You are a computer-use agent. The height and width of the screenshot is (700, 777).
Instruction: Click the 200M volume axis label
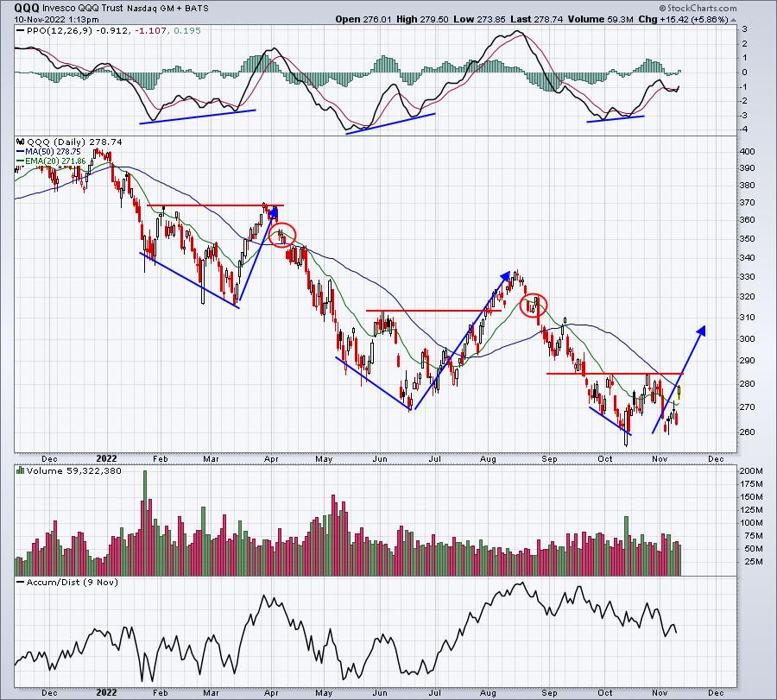click(751, 470)
